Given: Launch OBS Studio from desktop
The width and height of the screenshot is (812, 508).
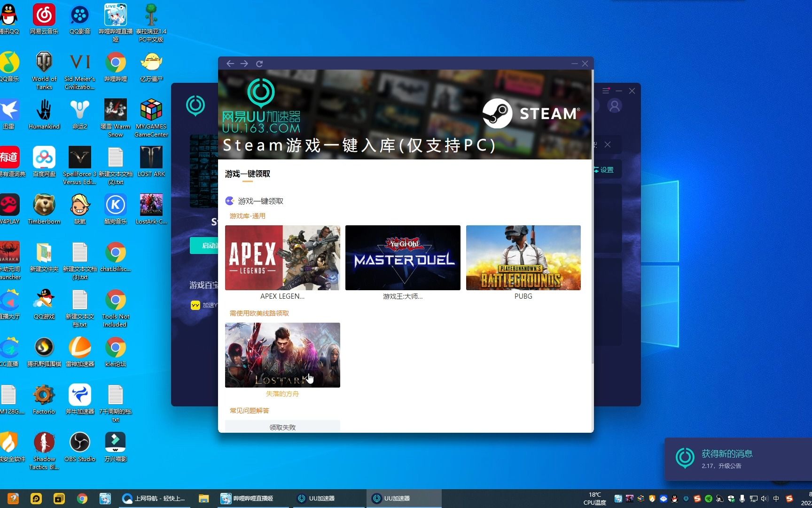Looking at the screenshot, I should [80, 447].
